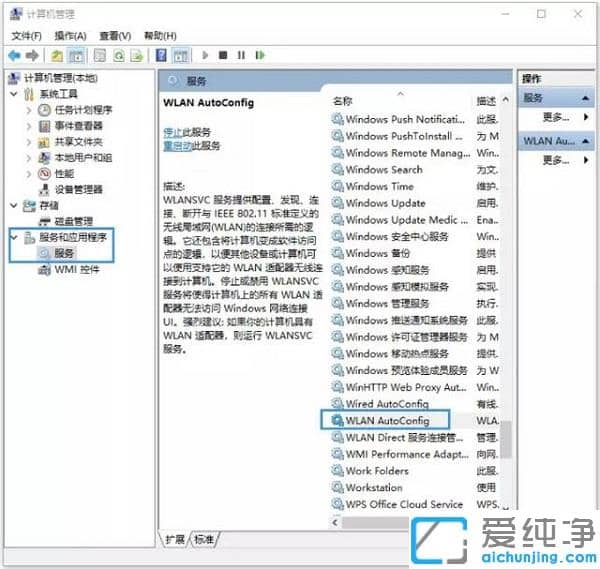Select the Windows Time service
This screenshot has height=569, width=600.
coord(373,186)
